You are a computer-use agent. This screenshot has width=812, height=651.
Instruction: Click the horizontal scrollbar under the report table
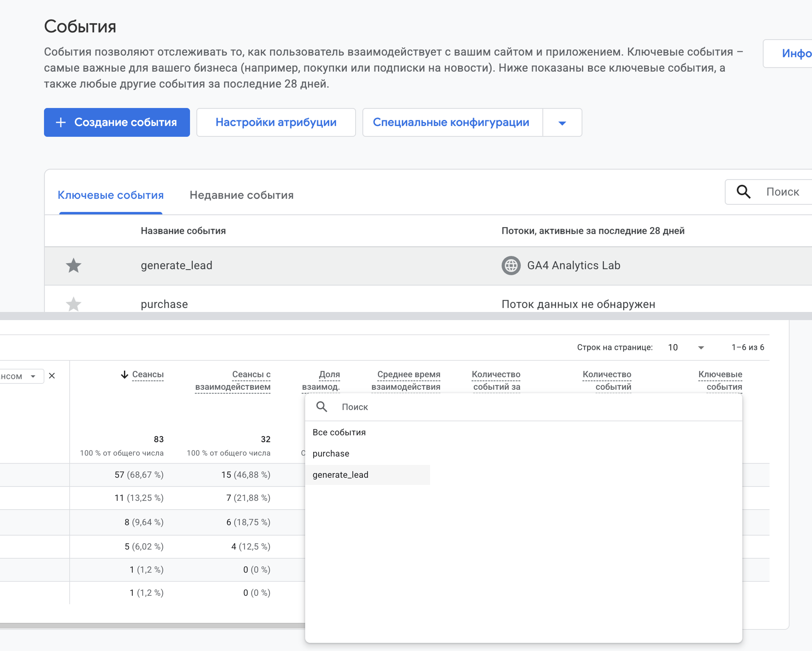(x=153, y=626)
